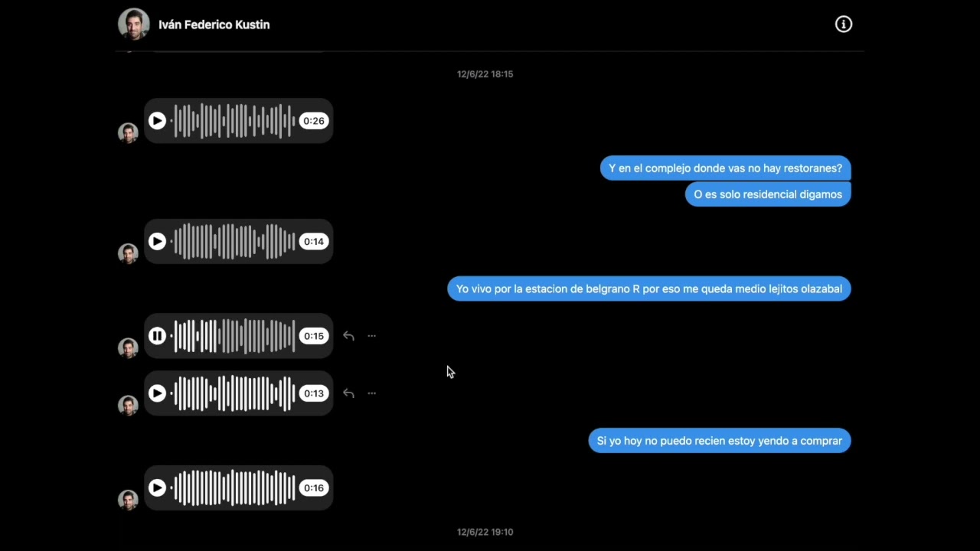
Task: Open conversation info icon
Action: pos(843,24)
